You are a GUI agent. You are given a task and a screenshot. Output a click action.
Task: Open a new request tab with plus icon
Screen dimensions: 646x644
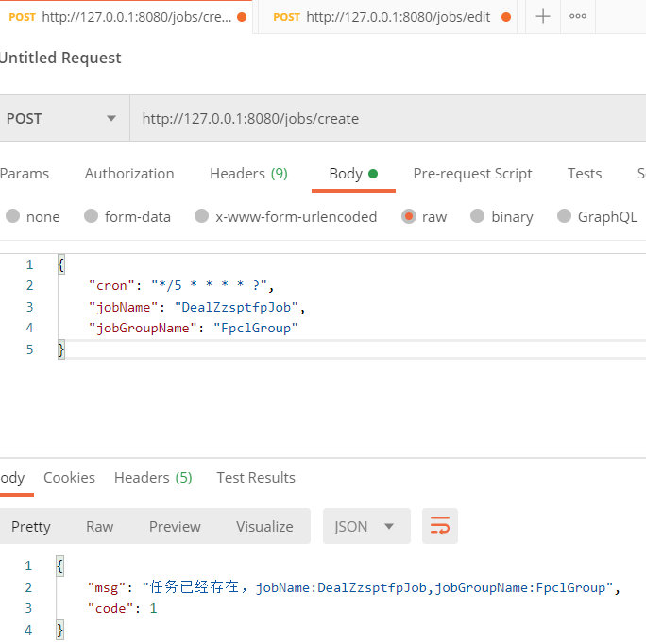(543, 16)
